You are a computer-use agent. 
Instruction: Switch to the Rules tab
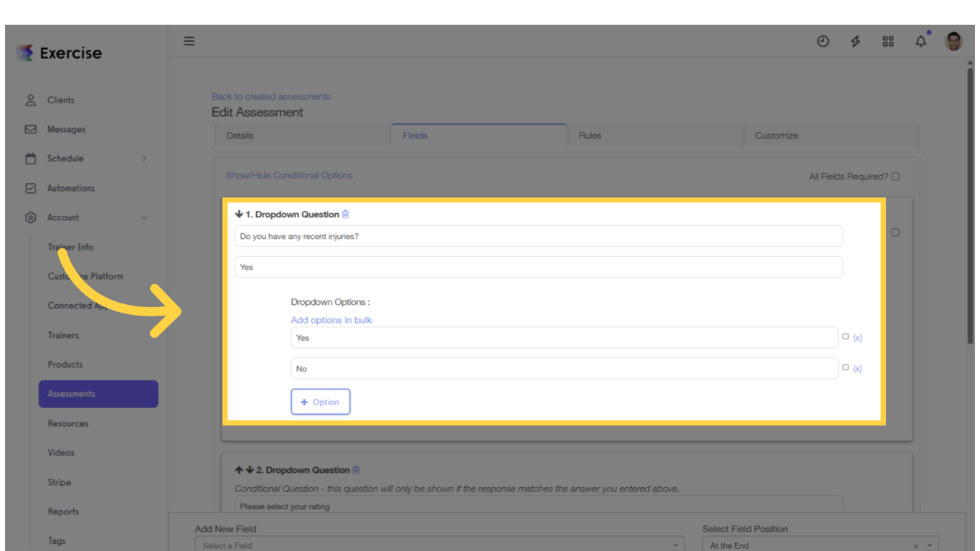pos(590,135)
